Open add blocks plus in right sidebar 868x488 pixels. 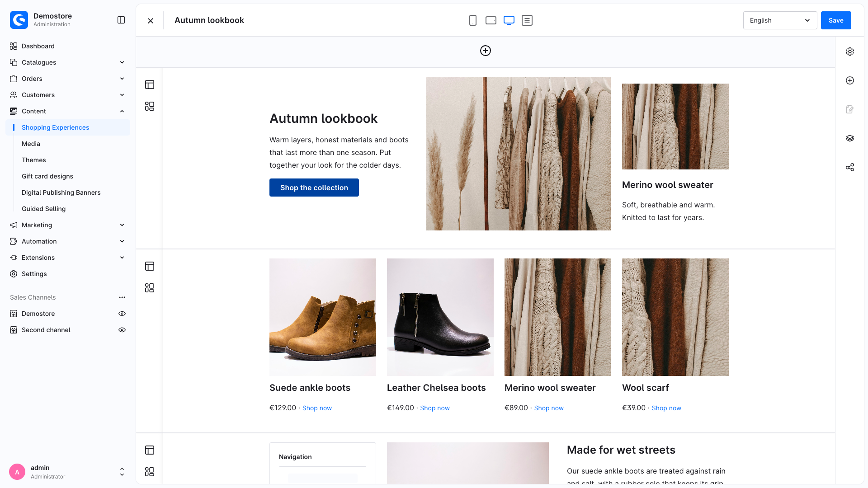850,80
